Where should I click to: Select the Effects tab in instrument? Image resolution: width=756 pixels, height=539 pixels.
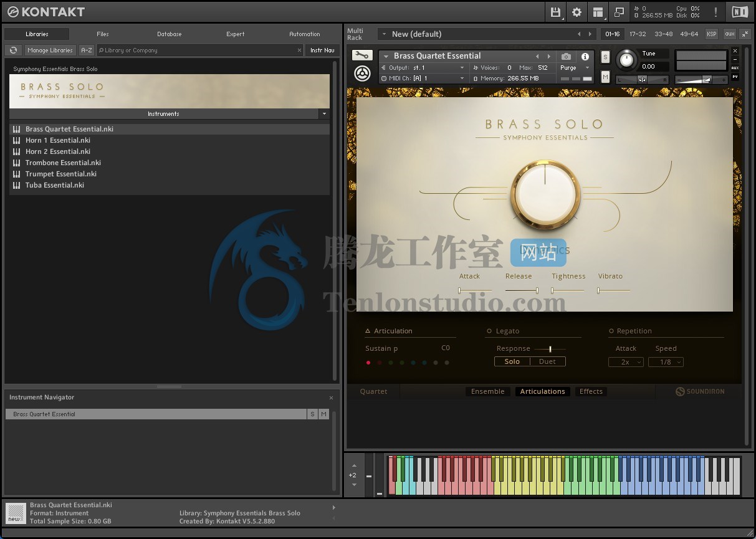(x=591, y=391)
